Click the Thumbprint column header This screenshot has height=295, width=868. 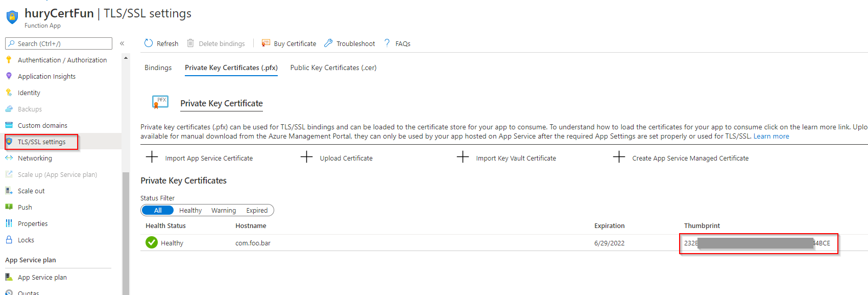coord(702,225)
